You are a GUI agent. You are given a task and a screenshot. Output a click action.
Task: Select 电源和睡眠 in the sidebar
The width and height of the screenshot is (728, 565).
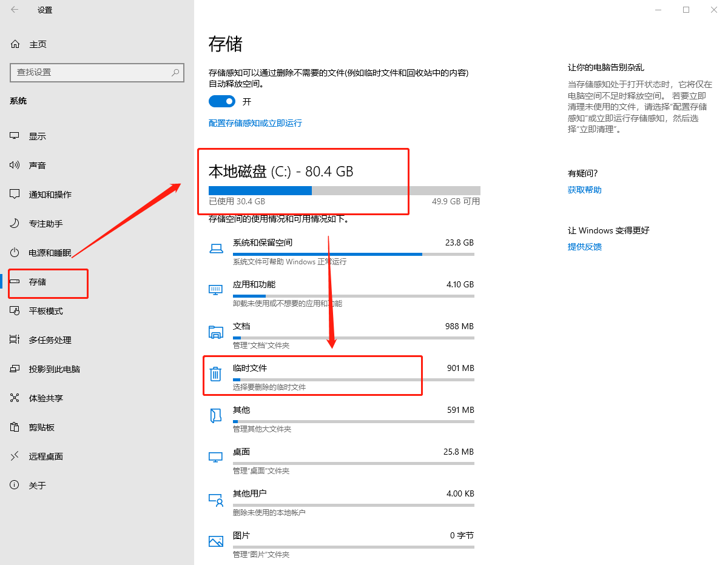click(50, 253)
